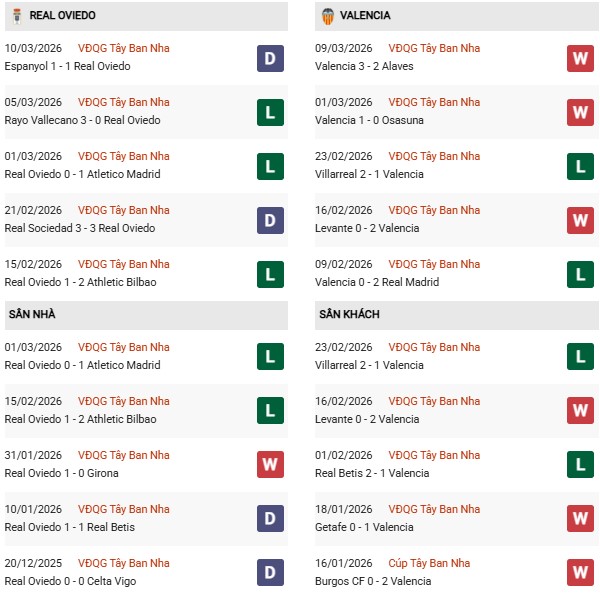Viewport: 600px width, 594px height.
Task: Click the Real Oviedo club crest icon
Action: [x=15, y=16]
